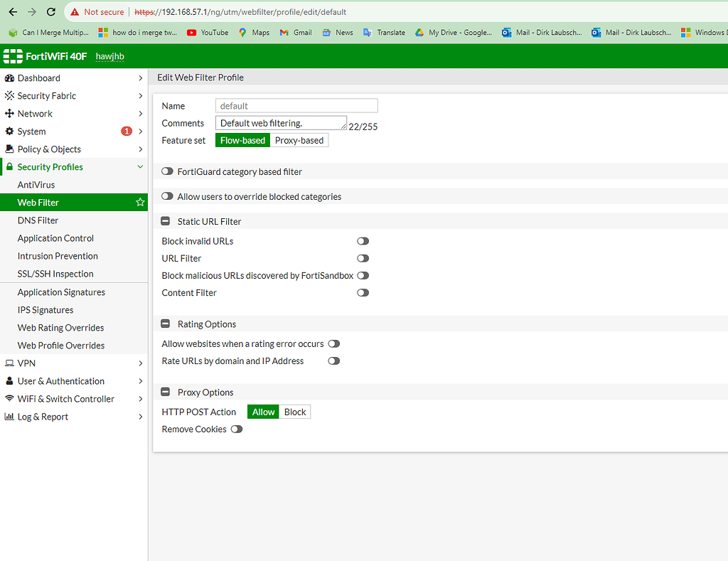
Task: Open the Intrusion Prevention page
Action: (58, 256)
